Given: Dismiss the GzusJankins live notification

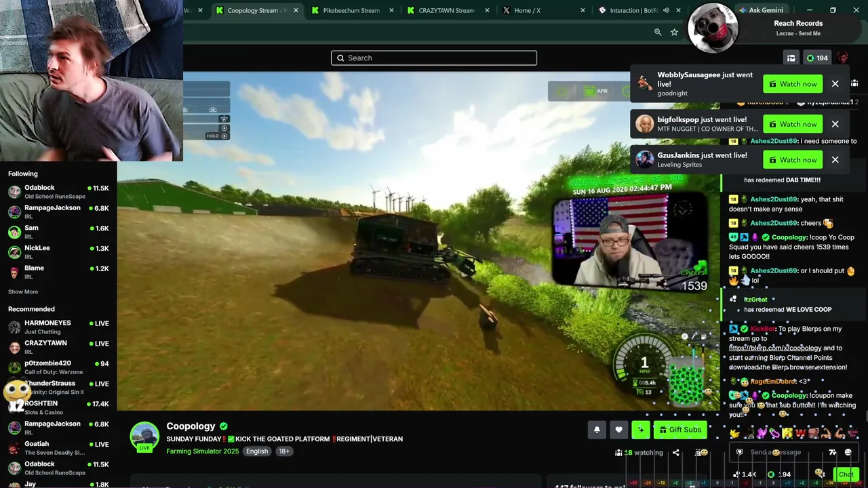Looking at the screenshot, I should pos(835,160).
